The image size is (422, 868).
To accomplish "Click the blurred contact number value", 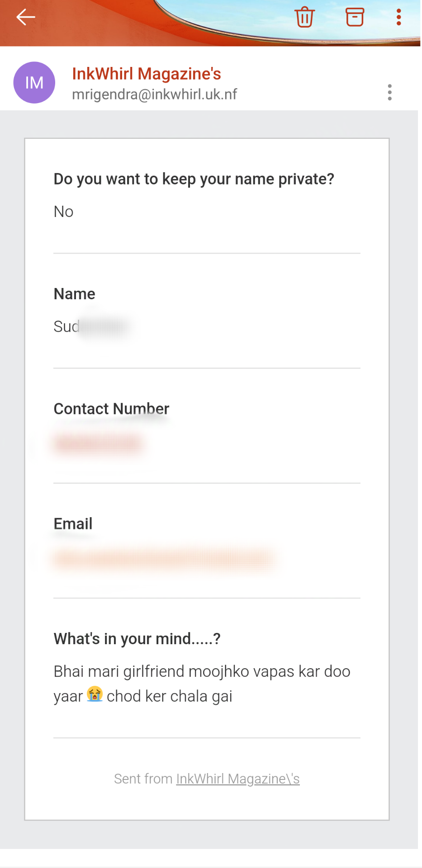I will pos(98,443).
